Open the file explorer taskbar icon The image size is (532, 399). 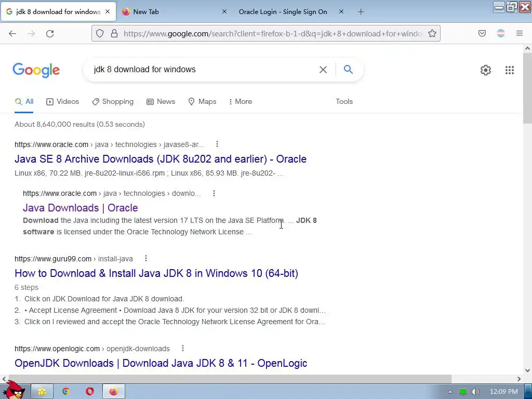pyautogui.click(x=42, y=392)
